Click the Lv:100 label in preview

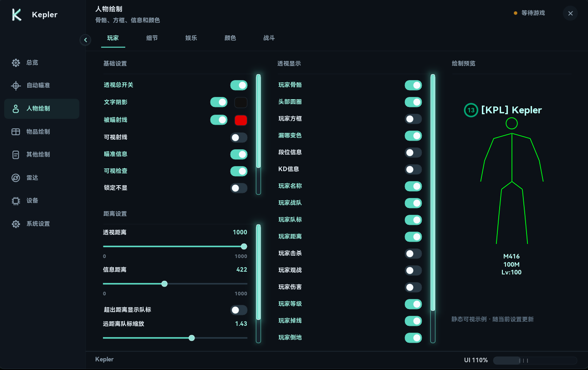511,273
